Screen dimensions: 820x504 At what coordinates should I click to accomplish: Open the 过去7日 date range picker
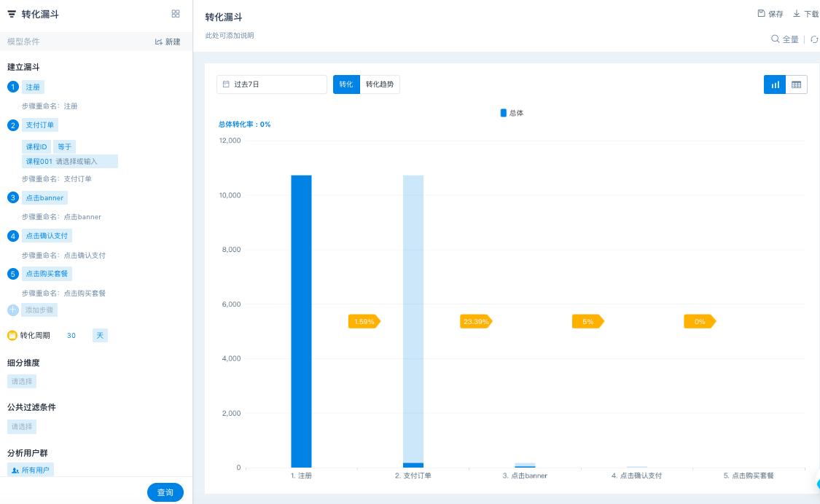[x=271, y=84]
